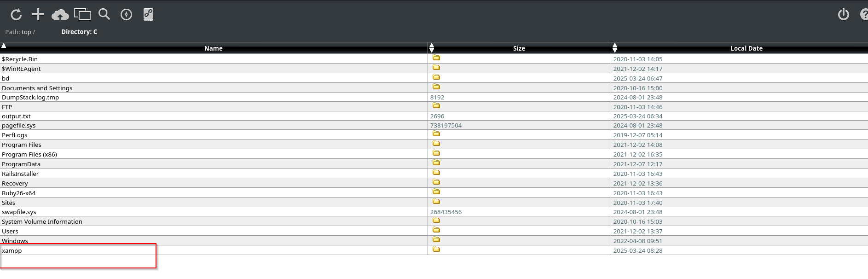Click folder icon in Documents and Settings row
The height and width of the screenshot is (279, 868).
pyautogui.click(x=436, y=87)
